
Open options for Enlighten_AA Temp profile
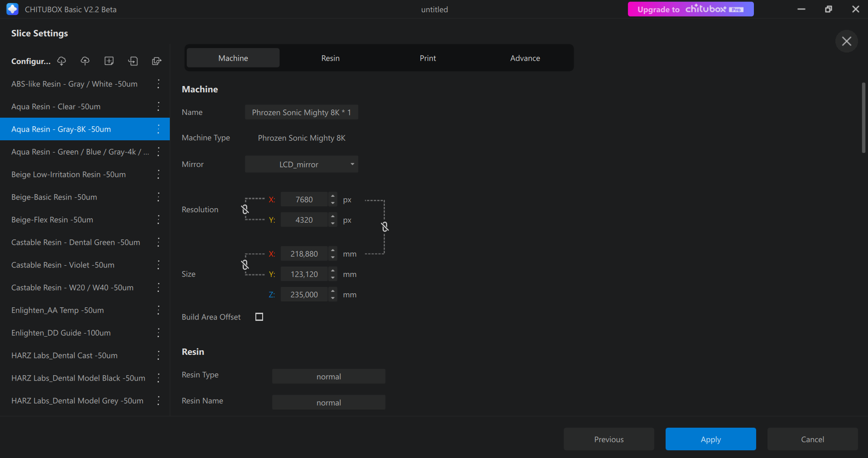point(158,310)
